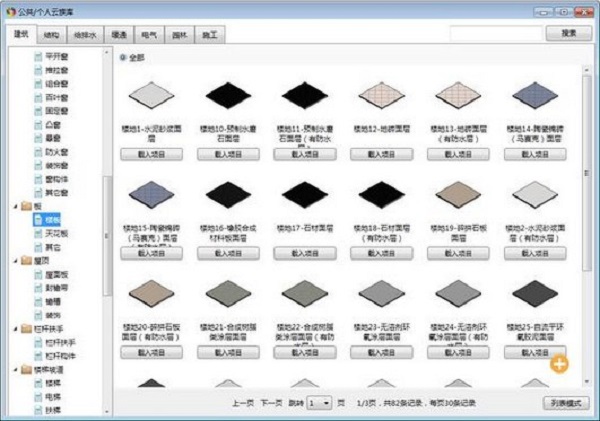This screenshot has height=421, width=600.
Task: Switch to the 电气 tab
Action: (149, 34)
